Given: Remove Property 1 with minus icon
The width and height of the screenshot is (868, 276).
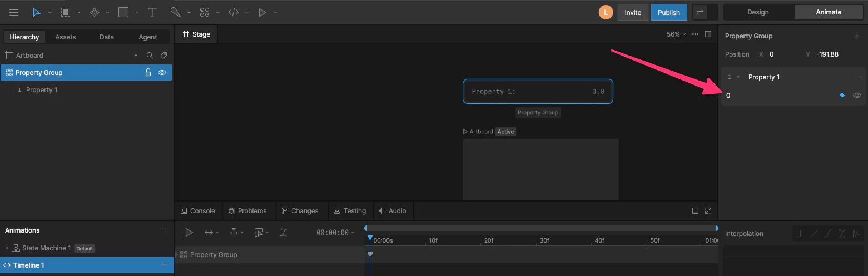Looking at the screenshot, I should coord(858,77).
